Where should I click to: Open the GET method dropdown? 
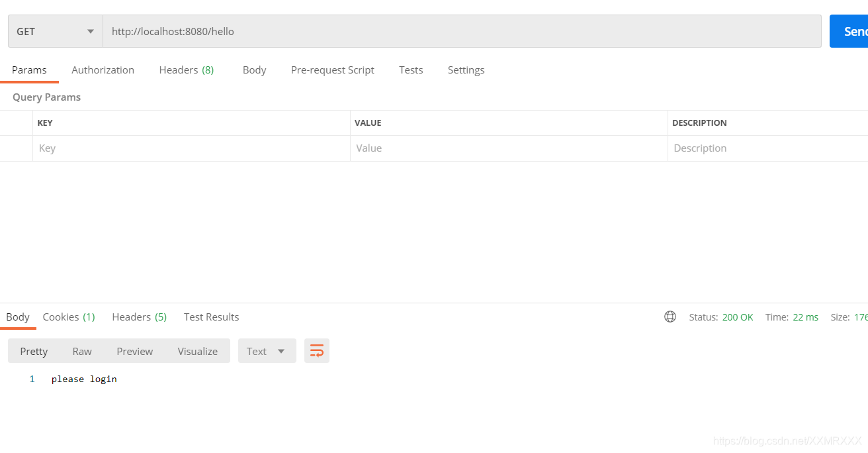tap(56, 31)
